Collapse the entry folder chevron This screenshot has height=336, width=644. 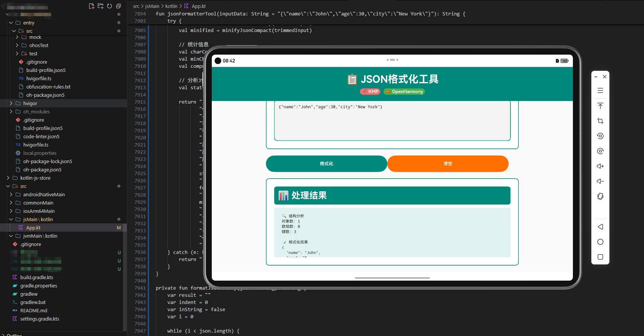[x=11, y=23]
